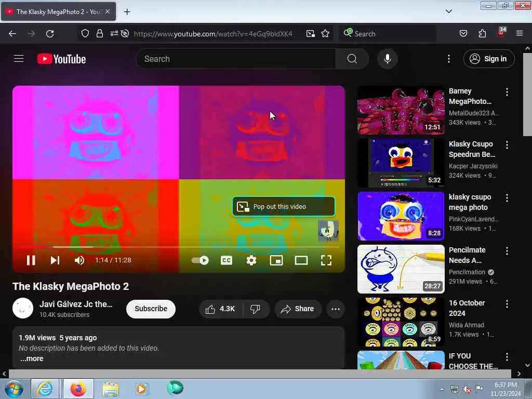532x399 pixels.
Task: Go back in Firefox
Action: [x=12, y=34]
